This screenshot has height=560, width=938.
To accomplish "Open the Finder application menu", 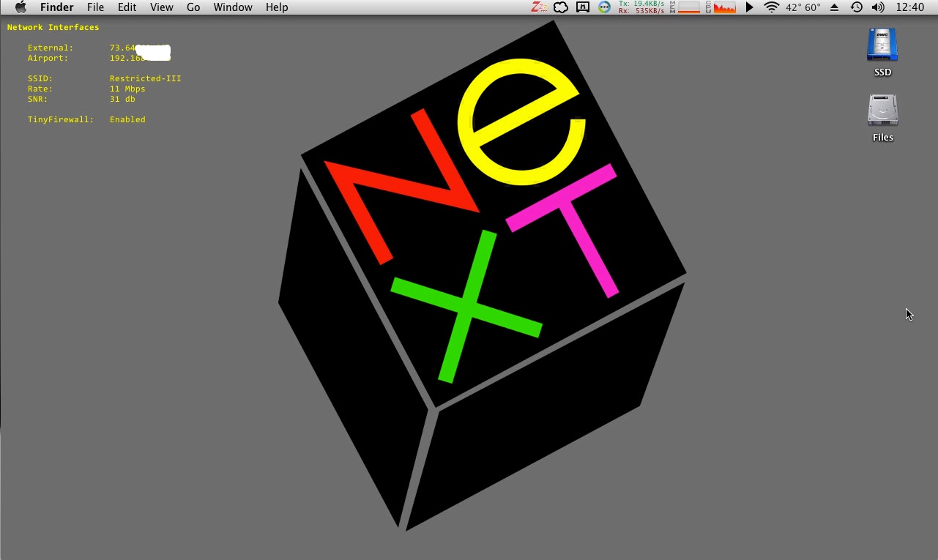I will pos(56,7).
